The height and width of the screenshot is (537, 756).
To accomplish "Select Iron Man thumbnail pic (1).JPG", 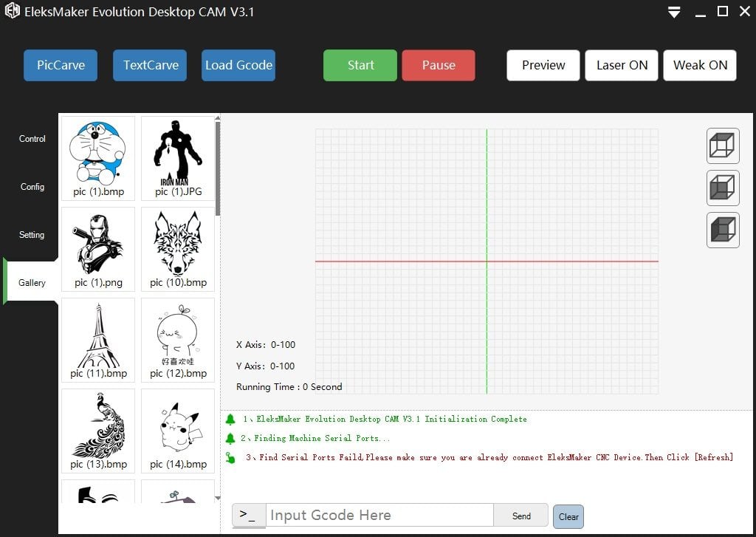I will (178, 158).
